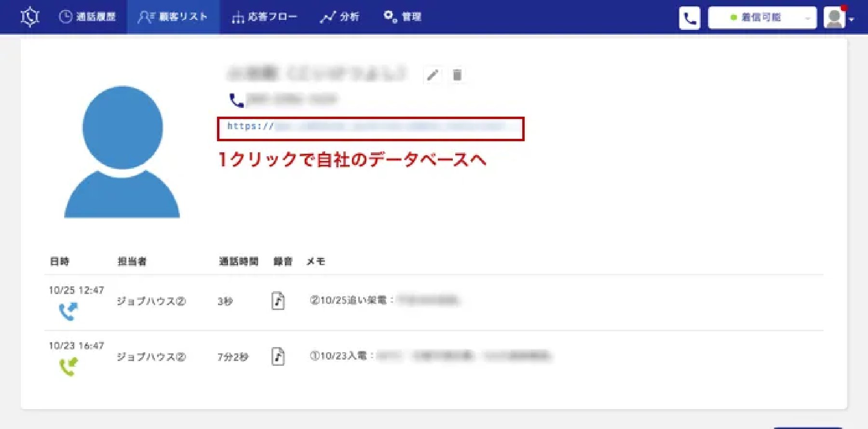Select the 10/25 12:47 date entry
Image resolution: width=868 pixels, height=429 pixels.
pyautogui.click(x=76, y=290)
